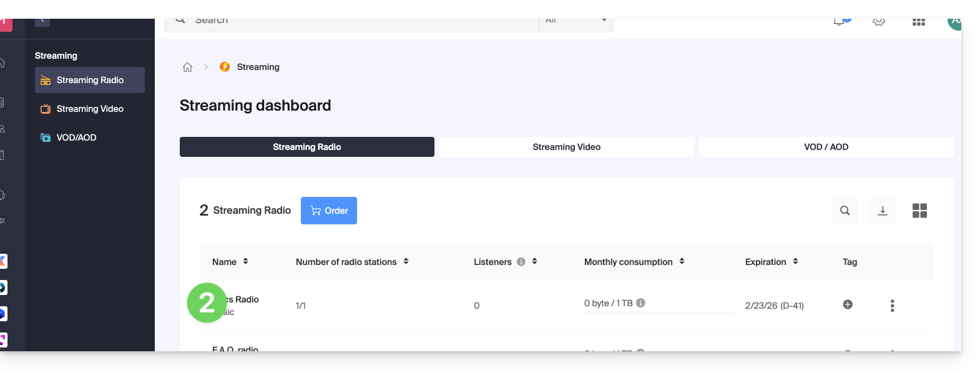Click the monthly consumption progress bar

658,312
